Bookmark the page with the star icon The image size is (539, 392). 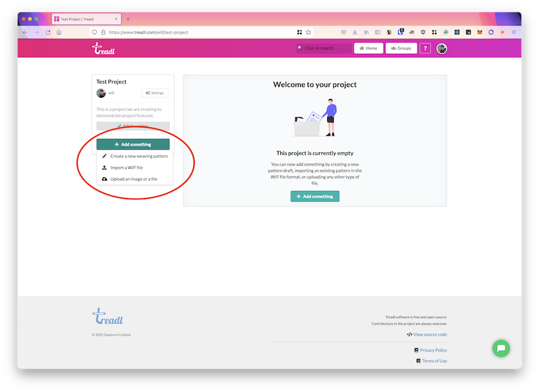(x=308, y=32)
